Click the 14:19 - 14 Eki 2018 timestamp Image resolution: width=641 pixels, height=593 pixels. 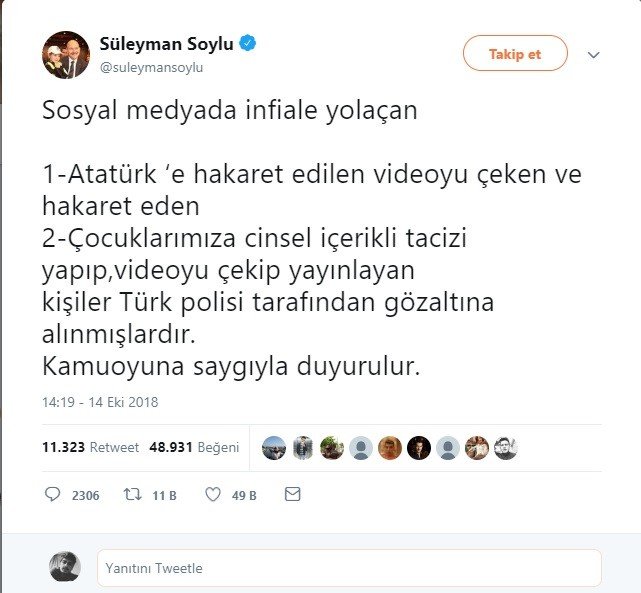[x=100, y=402]
